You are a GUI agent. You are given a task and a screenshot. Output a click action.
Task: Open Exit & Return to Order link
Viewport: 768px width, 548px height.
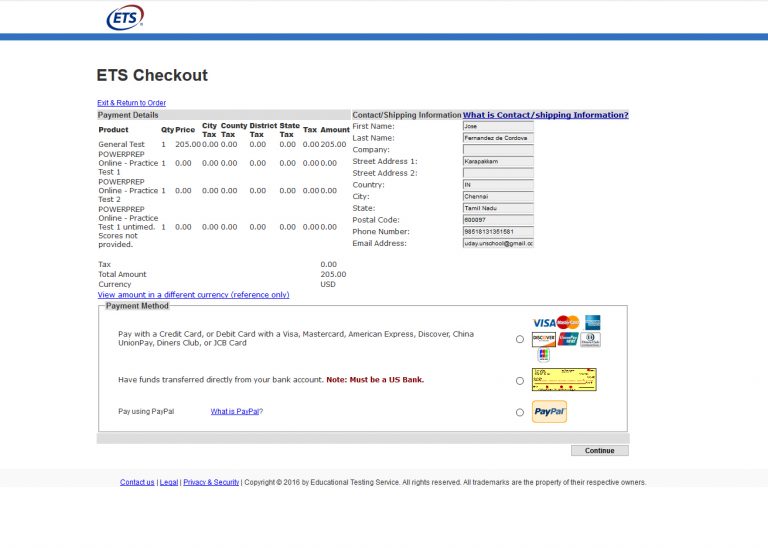(131, 103)
